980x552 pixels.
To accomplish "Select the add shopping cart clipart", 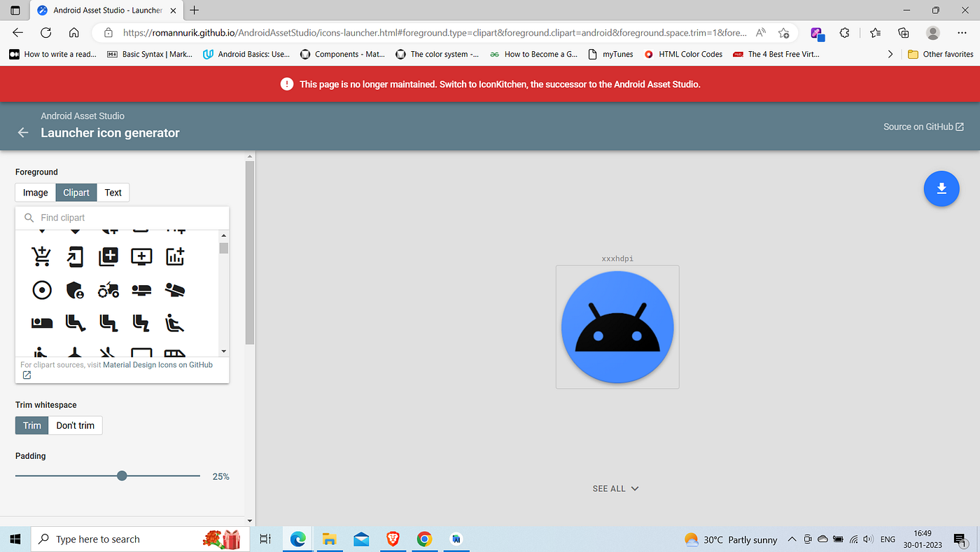I will point(41,256).
